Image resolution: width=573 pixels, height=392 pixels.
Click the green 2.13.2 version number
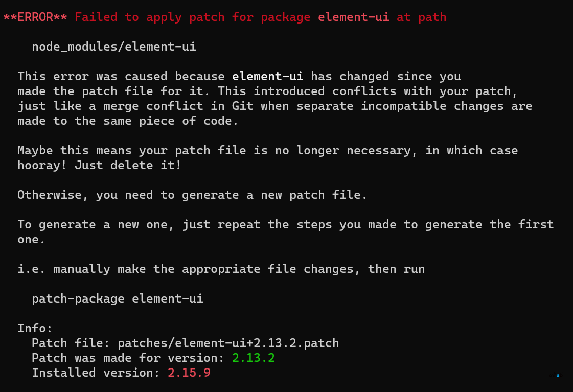point(254,358)
